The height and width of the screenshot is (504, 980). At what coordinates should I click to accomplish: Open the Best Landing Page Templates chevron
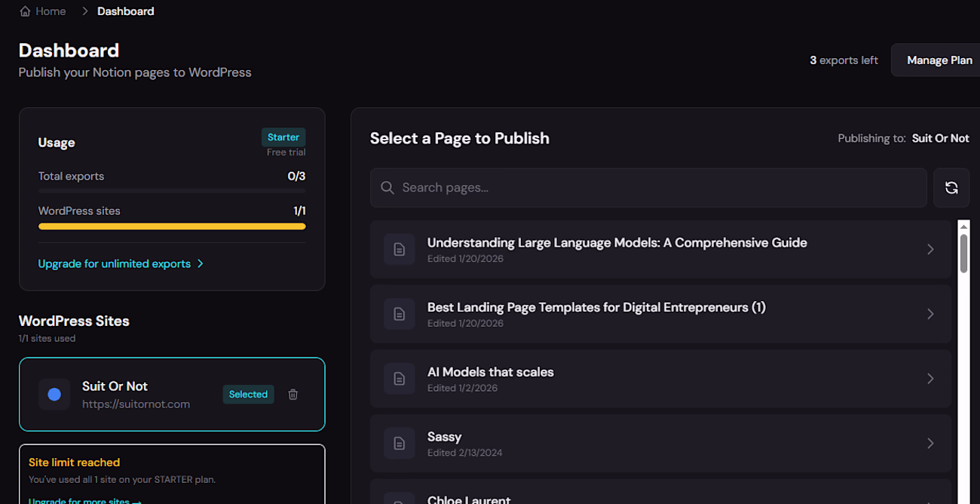[930, 314]
